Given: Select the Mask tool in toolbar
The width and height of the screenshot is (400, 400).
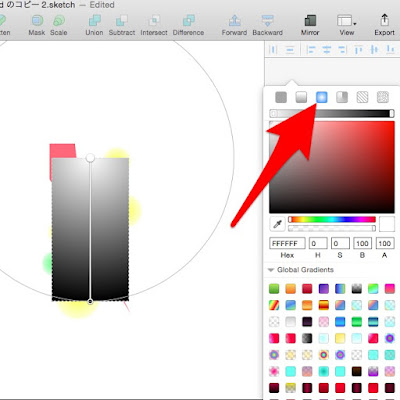Looking at the screenshot, I should tap(37, 25).
